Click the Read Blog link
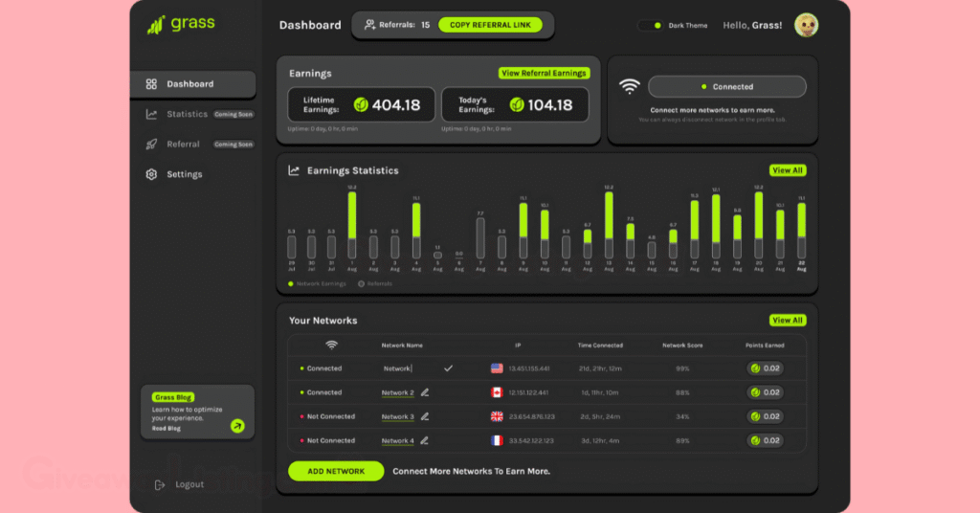 point(167,429)
